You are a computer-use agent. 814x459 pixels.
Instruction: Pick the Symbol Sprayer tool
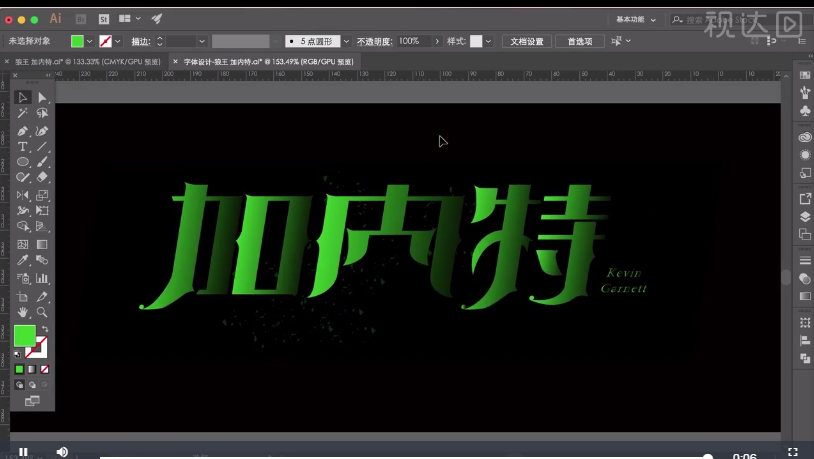tap(22, 278)
